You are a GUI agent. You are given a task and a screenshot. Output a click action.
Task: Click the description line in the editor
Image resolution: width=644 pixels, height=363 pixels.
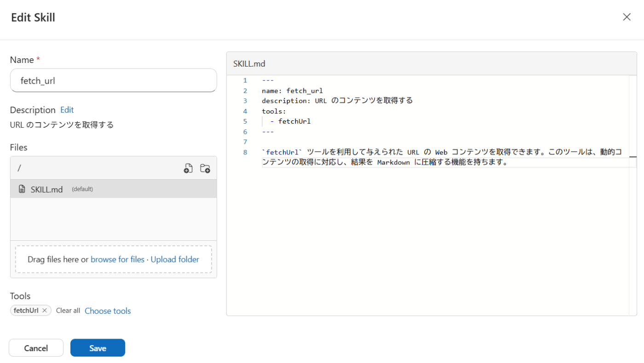[337, 101]
